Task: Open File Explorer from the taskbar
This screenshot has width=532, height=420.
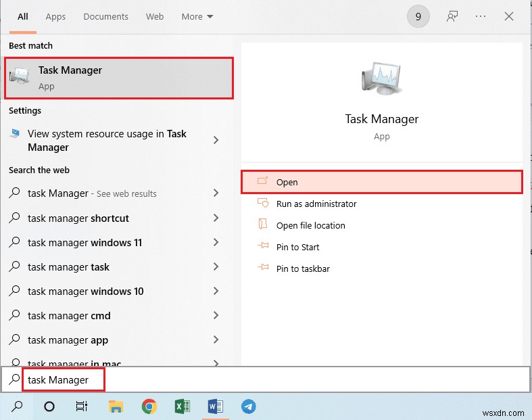Action: (116, 406)
